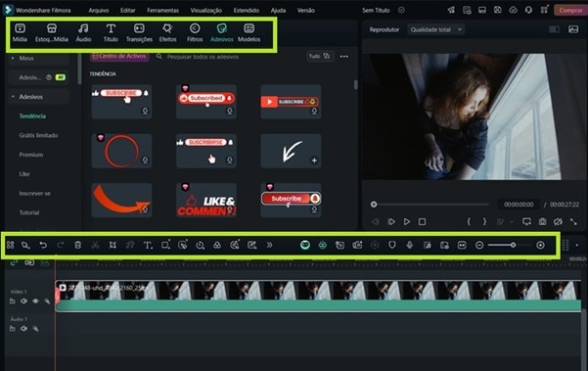Click the zoom out minus icon
The image size is (588, 371).
click(x=479, y=245)
